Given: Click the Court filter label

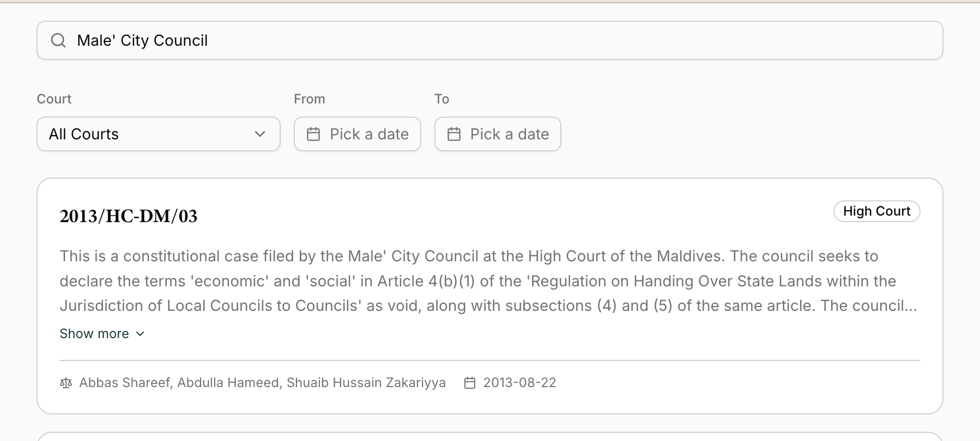Looking at the screenshot, I should [x=54, y=99].
